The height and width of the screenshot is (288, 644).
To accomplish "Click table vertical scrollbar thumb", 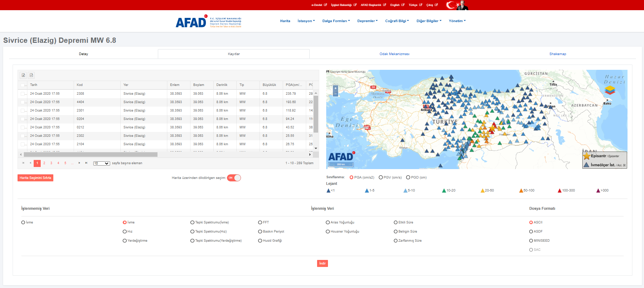I will point(316,114).
